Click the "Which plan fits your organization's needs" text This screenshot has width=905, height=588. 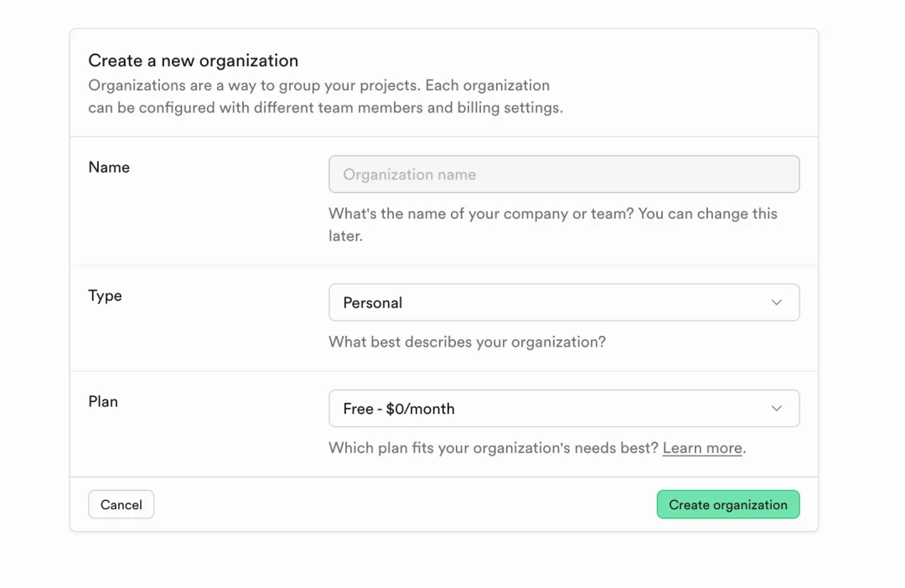493,448
